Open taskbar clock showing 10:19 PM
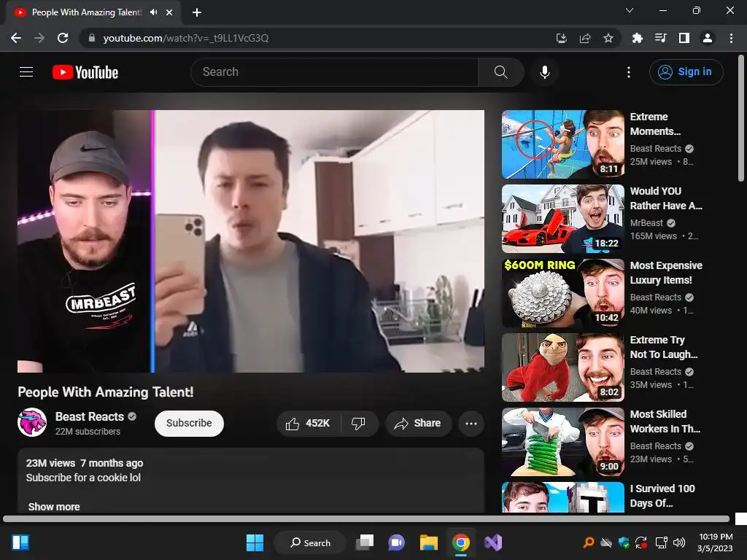Image resolution: width=747 pixels, height=560 pixels. [715, 542]
